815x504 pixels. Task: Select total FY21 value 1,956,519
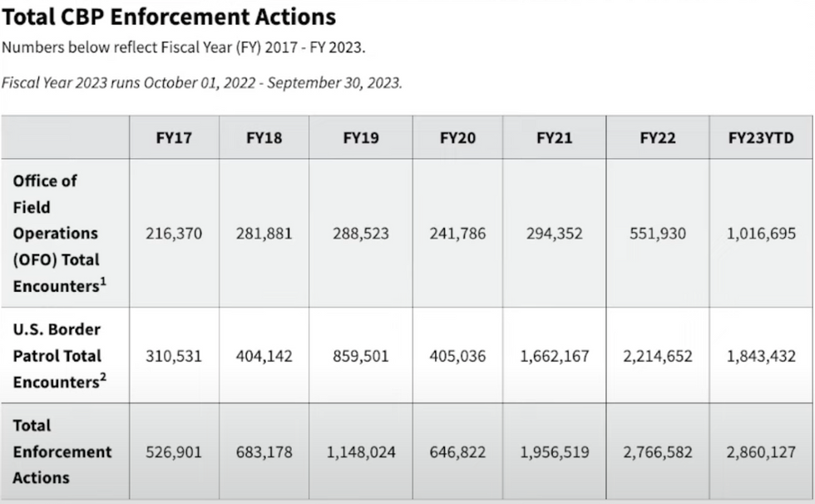pos(554,452)
